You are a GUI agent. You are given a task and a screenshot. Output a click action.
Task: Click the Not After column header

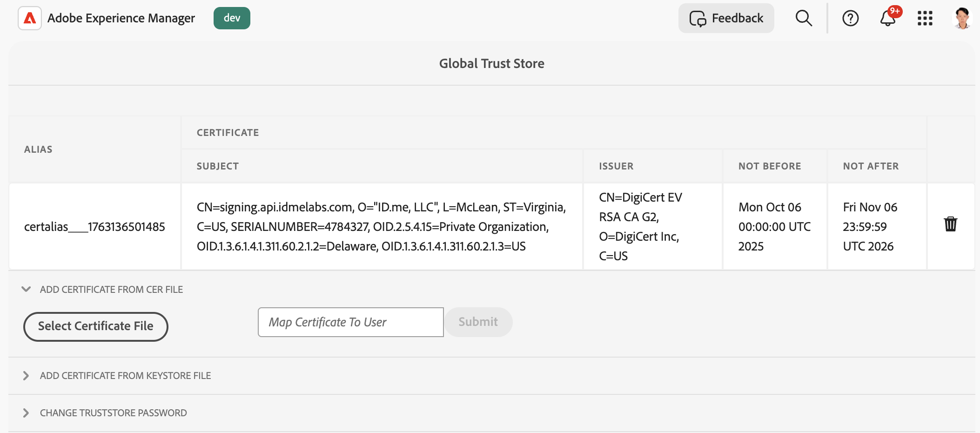(x=870, y=166)
